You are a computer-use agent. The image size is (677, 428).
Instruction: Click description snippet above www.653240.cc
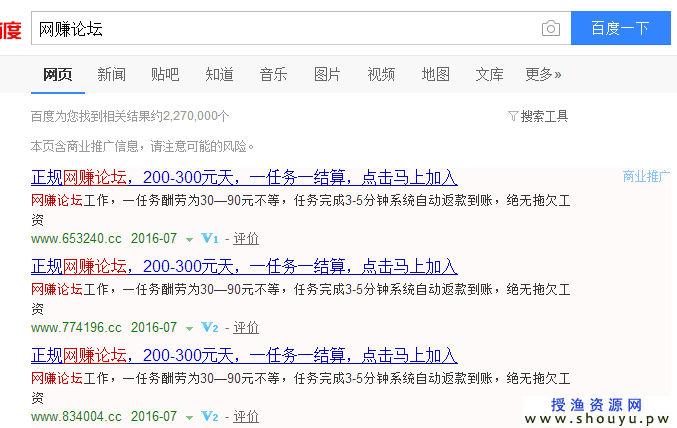301,210
